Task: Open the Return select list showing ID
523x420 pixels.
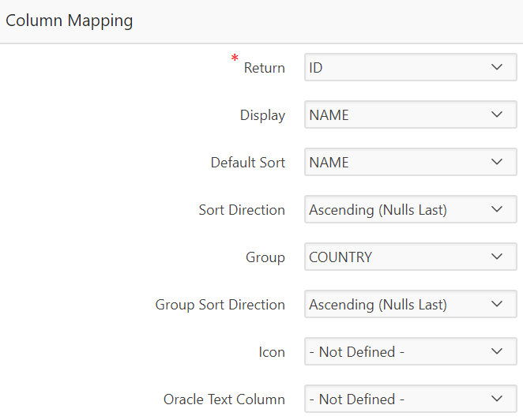Action: [395, 68]
